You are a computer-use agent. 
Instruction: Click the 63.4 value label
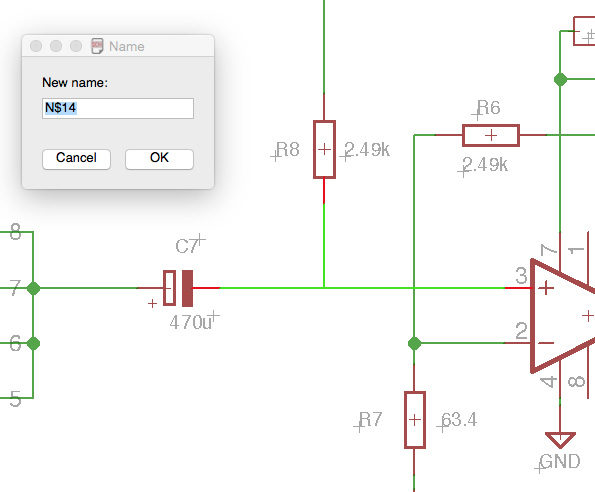coord(459,420)
